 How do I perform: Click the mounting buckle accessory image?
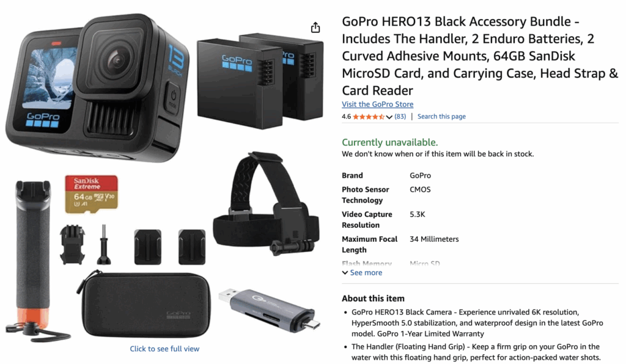click(x=72, y=244)
